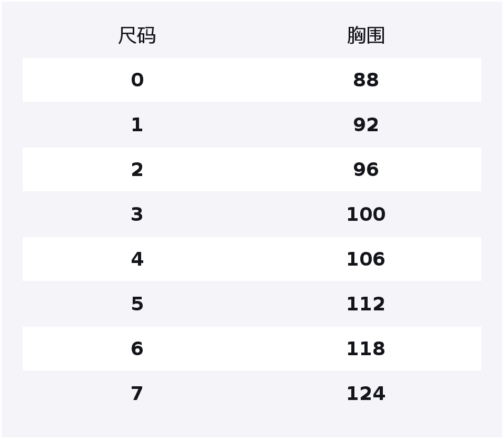Click the 尺码 column header

click(137, 36)
